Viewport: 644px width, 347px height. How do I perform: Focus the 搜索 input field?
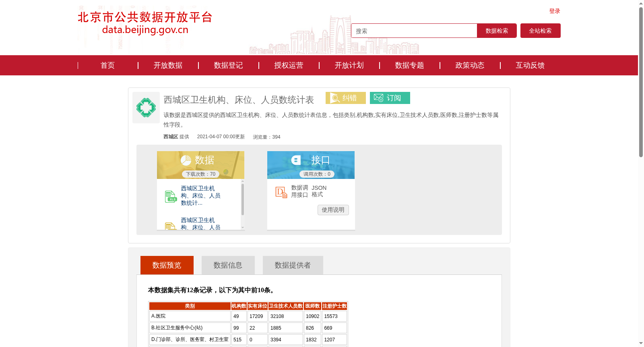[x=414, y=31]
